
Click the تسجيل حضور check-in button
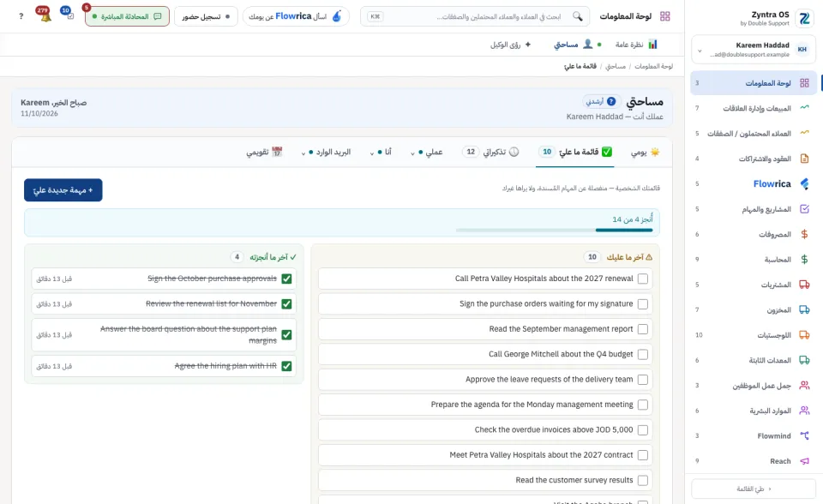pos(206,16)
